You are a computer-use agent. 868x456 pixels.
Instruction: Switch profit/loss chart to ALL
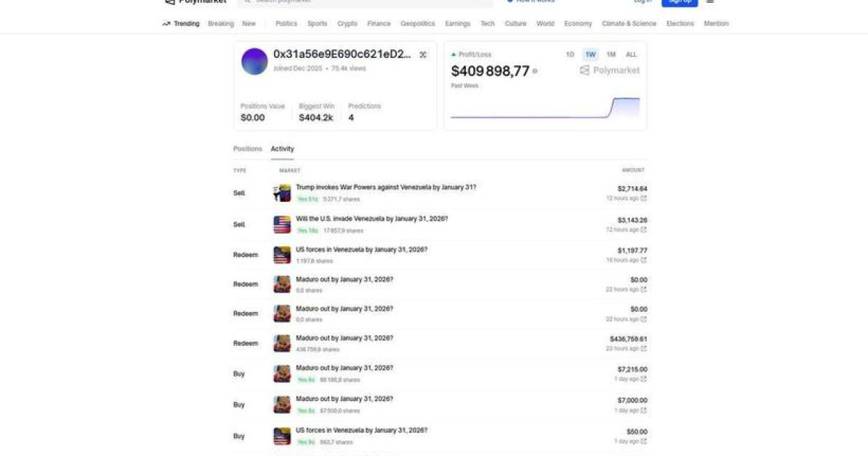point(631,55)
